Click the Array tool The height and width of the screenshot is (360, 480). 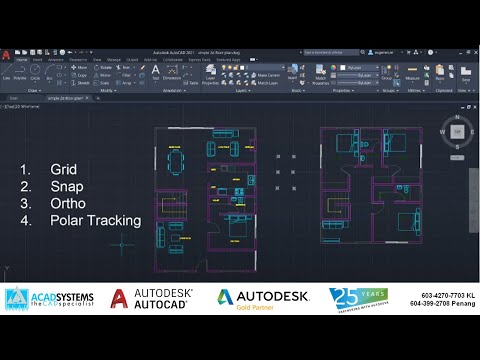(x=124, y=83)
